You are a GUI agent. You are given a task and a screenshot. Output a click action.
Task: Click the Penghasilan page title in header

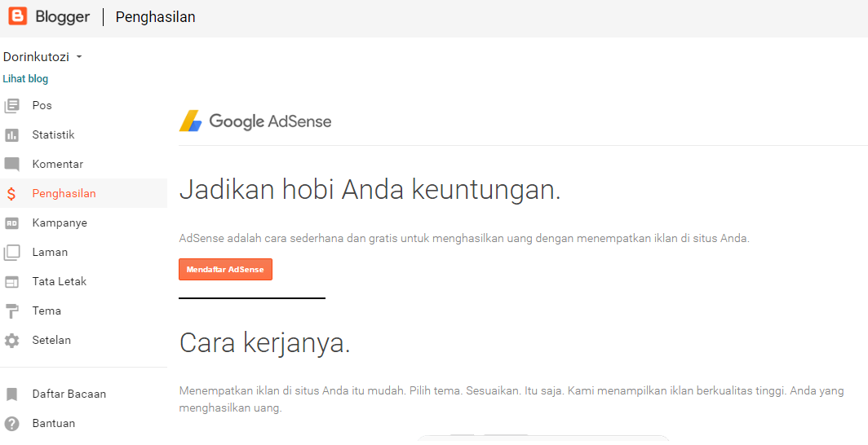pos(156,17)
